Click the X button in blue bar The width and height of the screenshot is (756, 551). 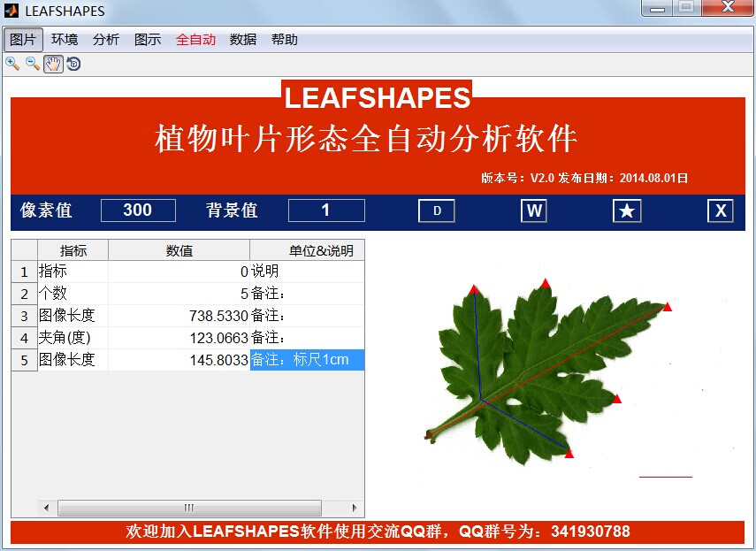(721, 210)
